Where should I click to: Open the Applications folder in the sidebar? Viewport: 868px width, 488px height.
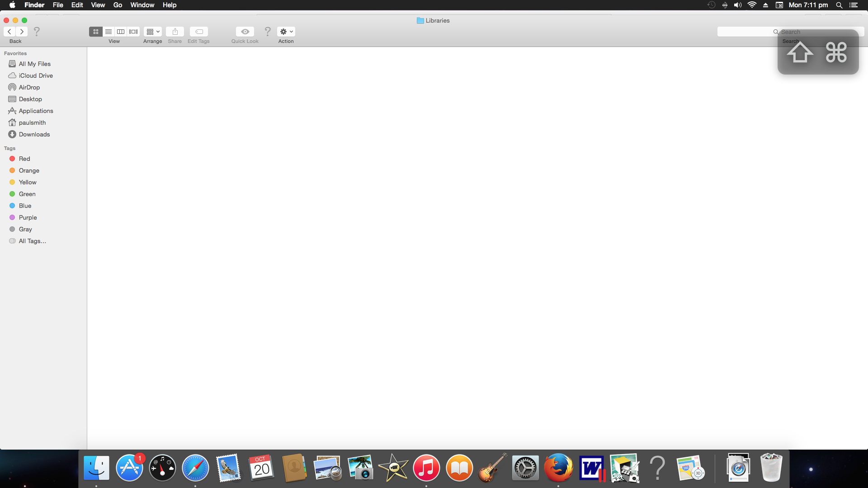pos(36,111)
